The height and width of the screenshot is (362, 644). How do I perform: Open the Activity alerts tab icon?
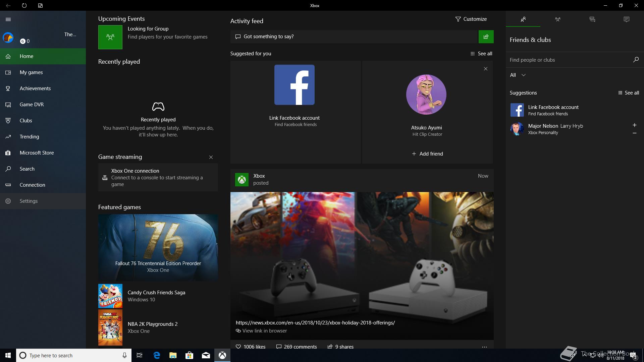coord(626,19)
